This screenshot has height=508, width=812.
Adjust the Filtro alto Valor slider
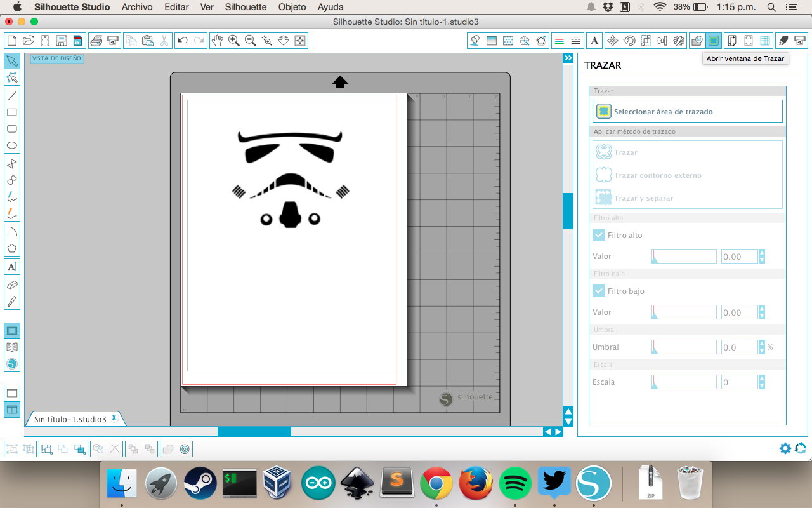point(684,257)
